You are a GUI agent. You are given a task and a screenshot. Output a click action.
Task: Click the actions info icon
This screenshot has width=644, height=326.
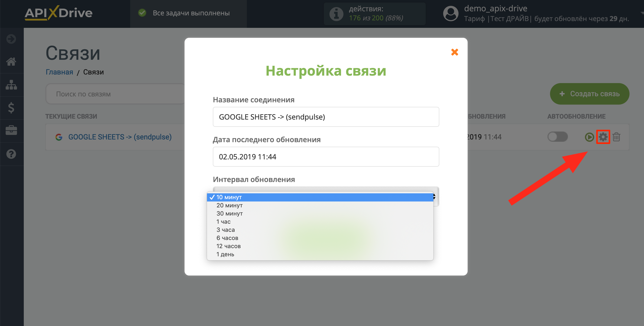pyautogui.click(x=336, y=14)
